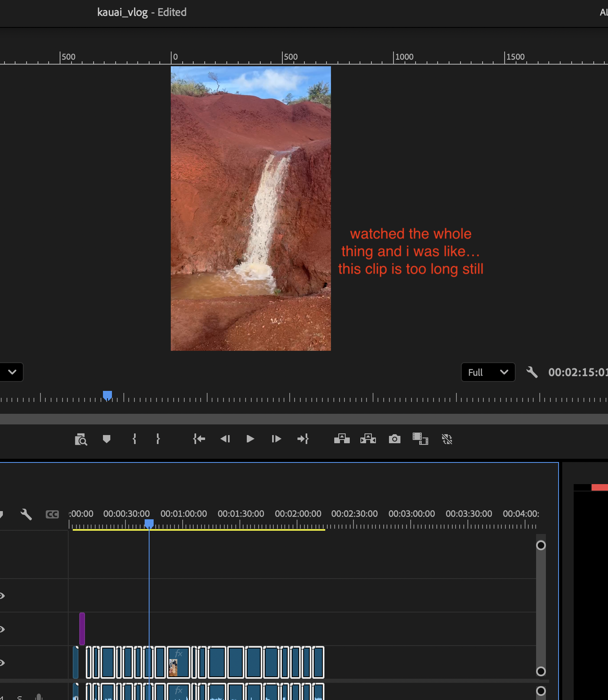Click the program monitor playhead marker
The image size is (608, 700).
pos(107,395)
